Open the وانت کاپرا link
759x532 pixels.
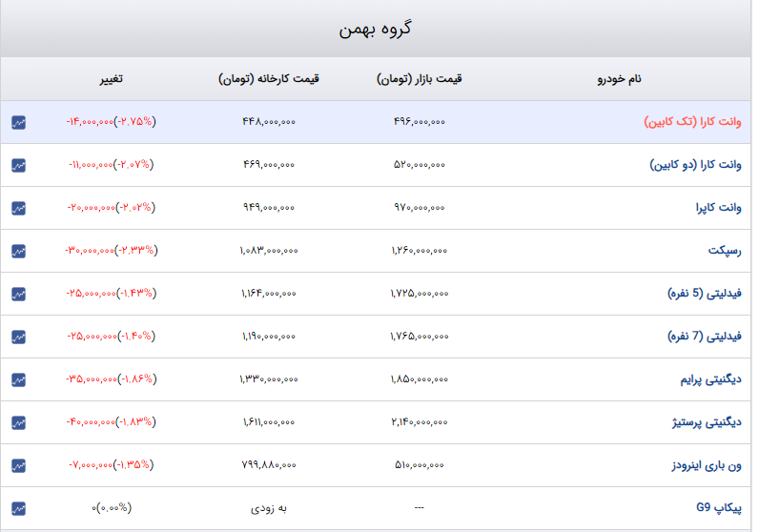pos(718,207)
